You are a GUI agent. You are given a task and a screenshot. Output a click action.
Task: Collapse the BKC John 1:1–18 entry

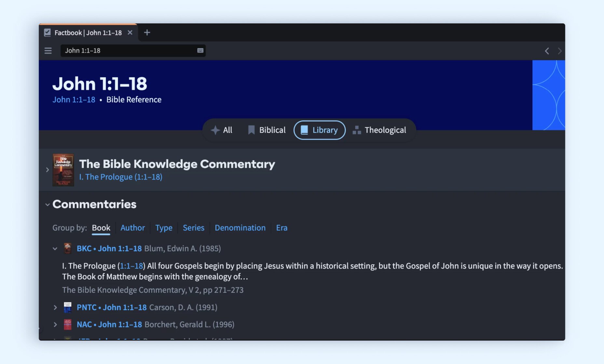[x=55, y=249]
